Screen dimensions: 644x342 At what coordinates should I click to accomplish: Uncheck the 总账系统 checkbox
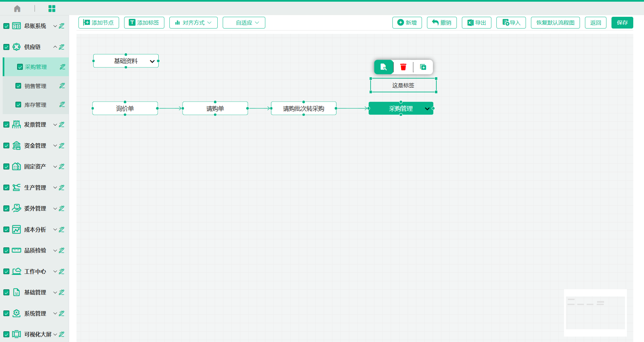coord(6,26)
